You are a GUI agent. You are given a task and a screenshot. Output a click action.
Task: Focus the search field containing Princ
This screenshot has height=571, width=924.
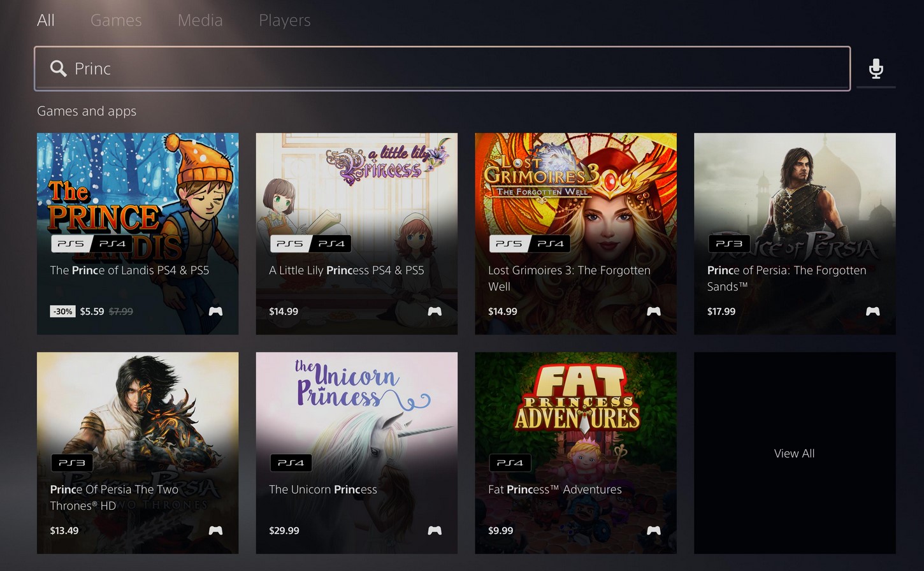click(442, 68)
